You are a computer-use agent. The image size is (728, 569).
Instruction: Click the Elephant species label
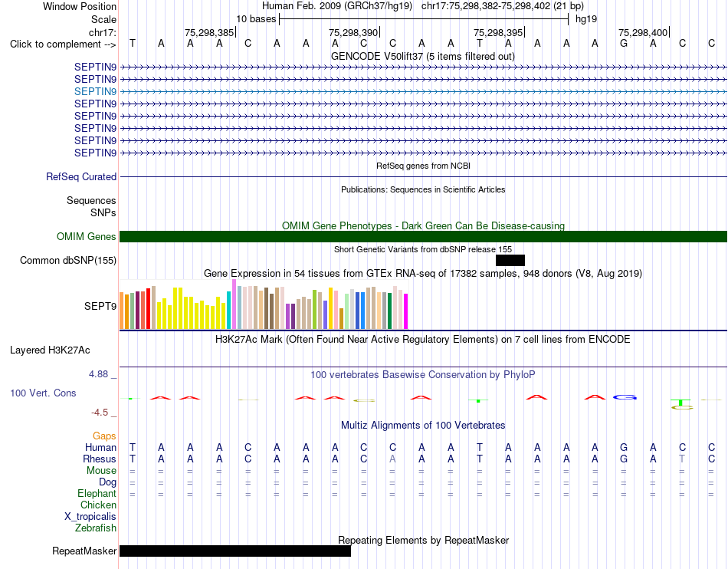[97, 493]
